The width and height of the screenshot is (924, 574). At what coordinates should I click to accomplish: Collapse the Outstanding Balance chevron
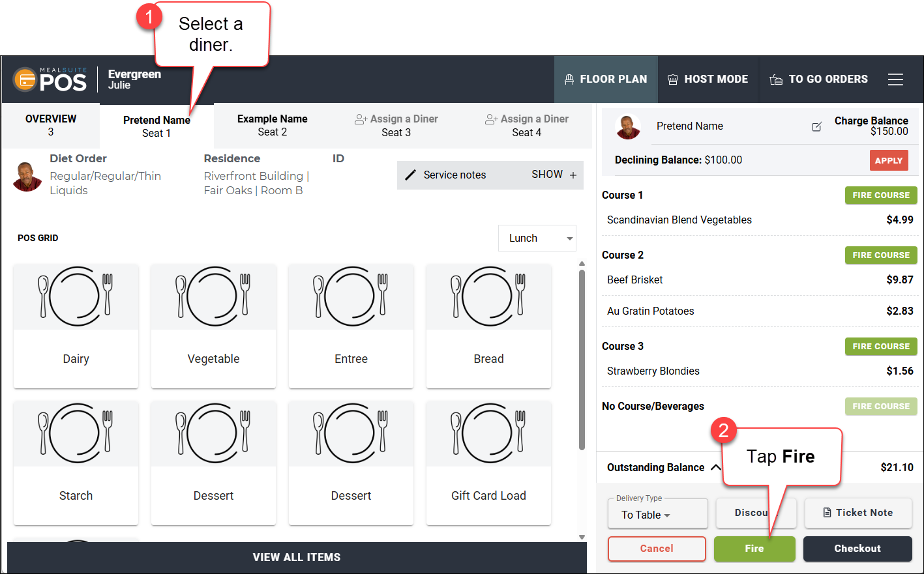[x=715, y=467]
